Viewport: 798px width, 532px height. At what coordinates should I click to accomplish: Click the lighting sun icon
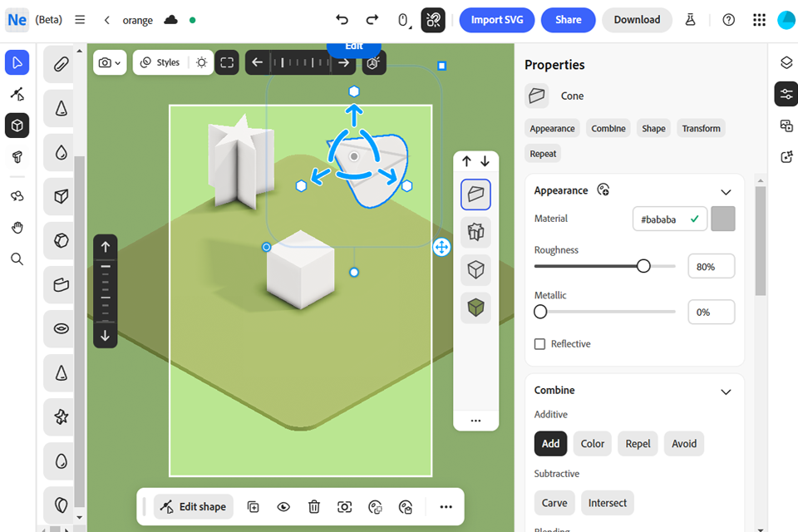coord(201,62)
